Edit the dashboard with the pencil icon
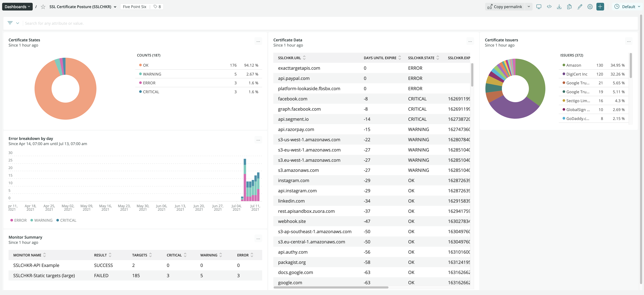The image size is (644, 295). coord(580,7)
